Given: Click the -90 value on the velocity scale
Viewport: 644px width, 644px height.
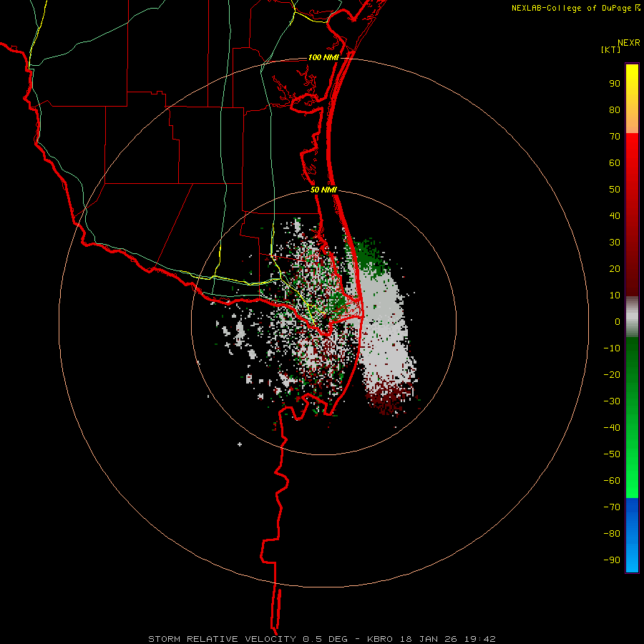Looking at the screenshot, I should point(612,560).
